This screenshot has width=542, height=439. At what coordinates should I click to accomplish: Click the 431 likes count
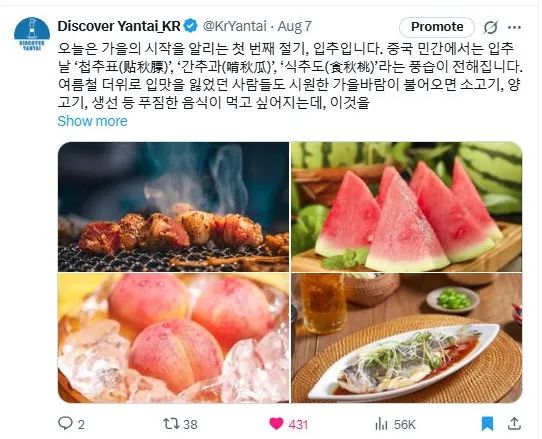[298, 424]
